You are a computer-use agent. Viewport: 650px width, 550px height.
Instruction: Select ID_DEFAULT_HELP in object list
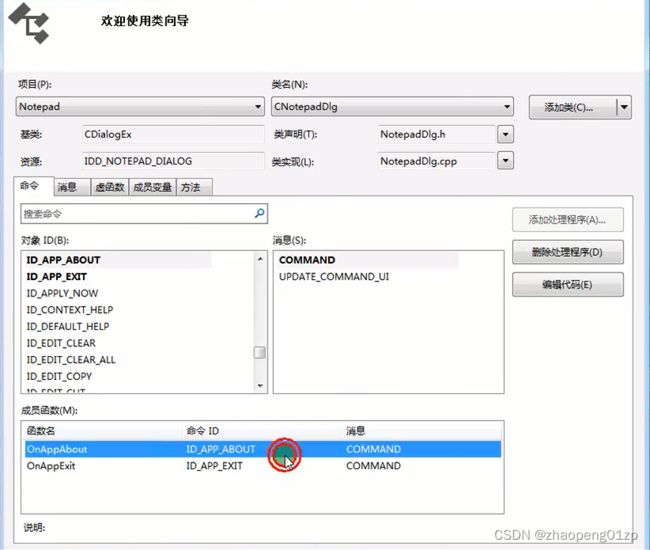tap(68, 326)
